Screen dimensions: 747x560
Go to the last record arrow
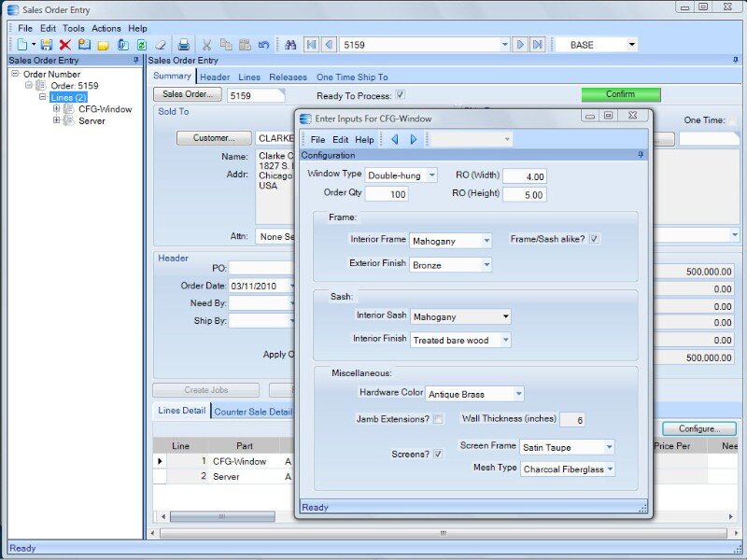point(538,45)
